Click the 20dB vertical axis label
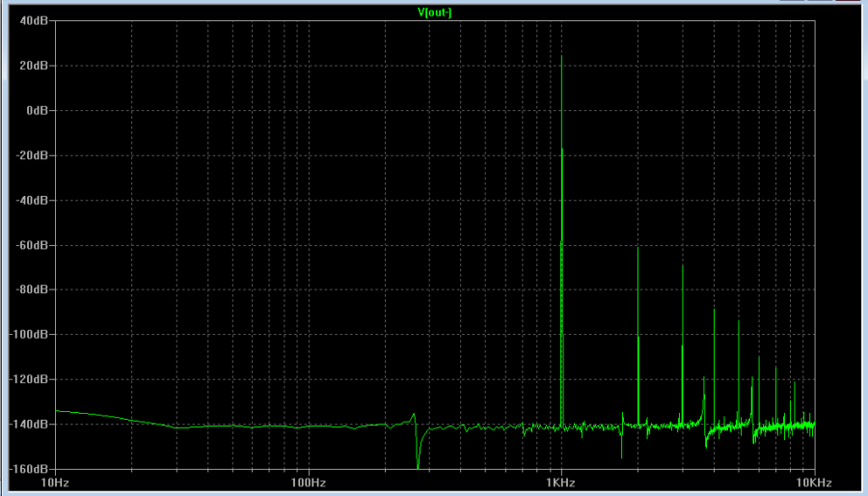This screenshot has width=868, height=496. tap(34, 66)
